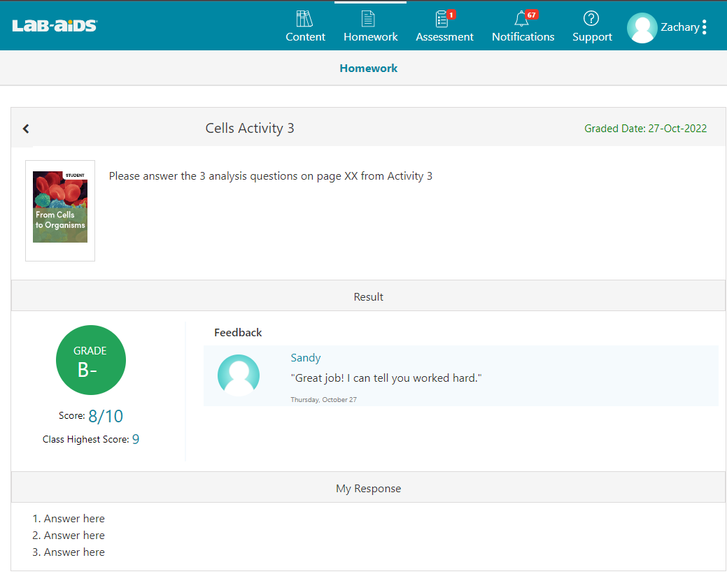Click the Sandy name link
Image resolution: width=727 pixels, height=588 pixels.
point(305,358)
